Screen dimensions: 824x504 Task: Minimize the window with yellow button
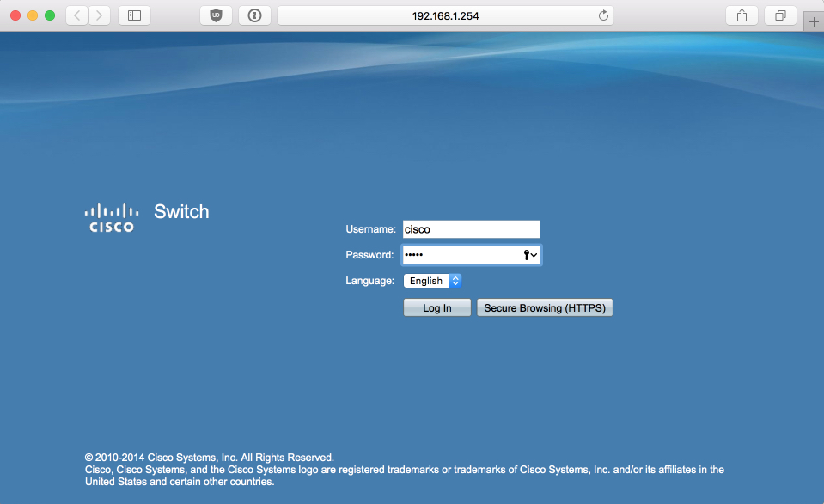coord(33,15)
